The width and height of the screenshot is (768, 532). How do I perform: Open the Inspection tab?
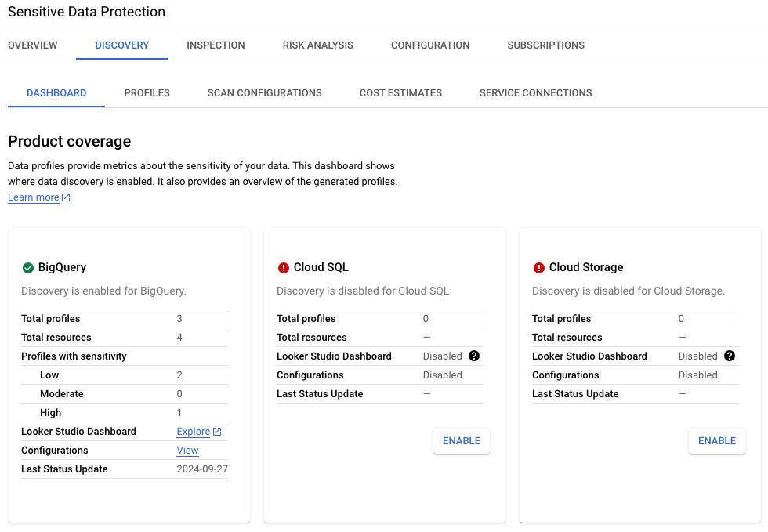(x=216, y=45)
